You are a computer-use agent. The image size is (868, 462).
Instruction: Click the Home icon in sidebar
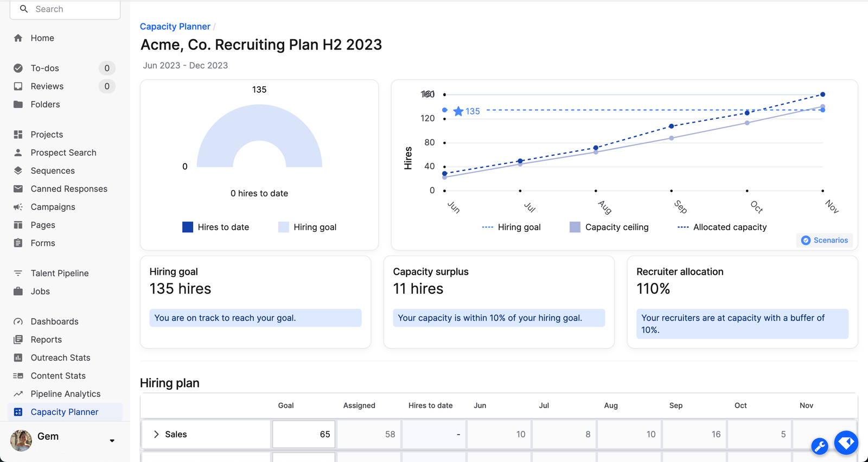coord(18,38)
